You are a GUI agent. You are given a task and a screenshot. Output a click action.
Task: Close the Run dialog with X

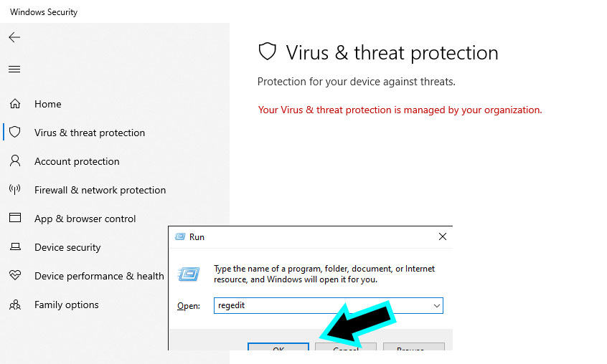(442, 236)
